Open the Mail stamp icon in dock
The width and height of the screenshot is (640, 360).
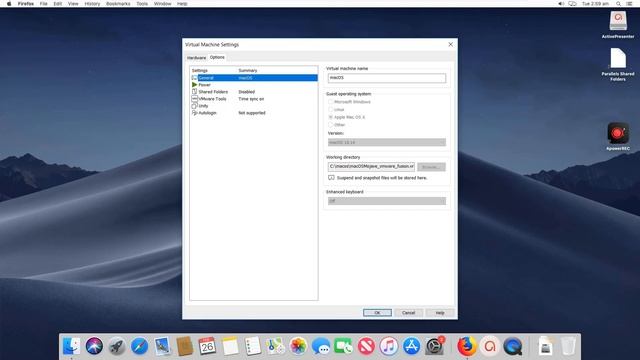162,346
